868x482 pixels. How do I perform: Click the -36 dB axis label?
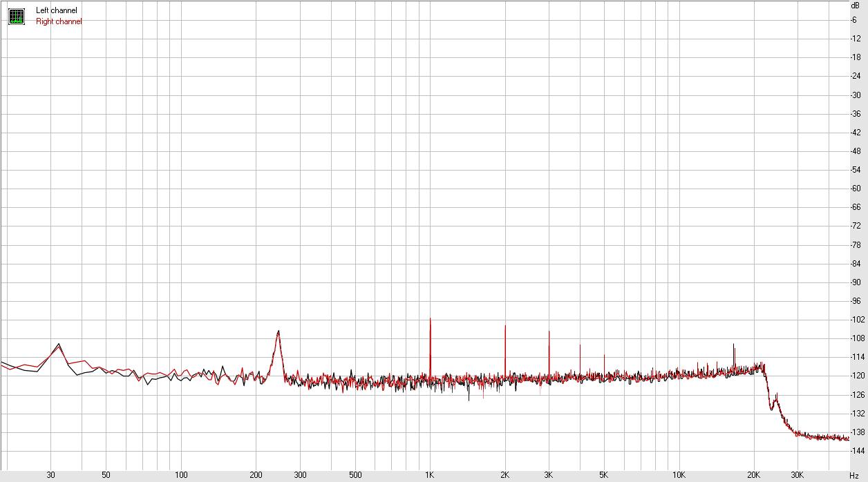point(855,113)
